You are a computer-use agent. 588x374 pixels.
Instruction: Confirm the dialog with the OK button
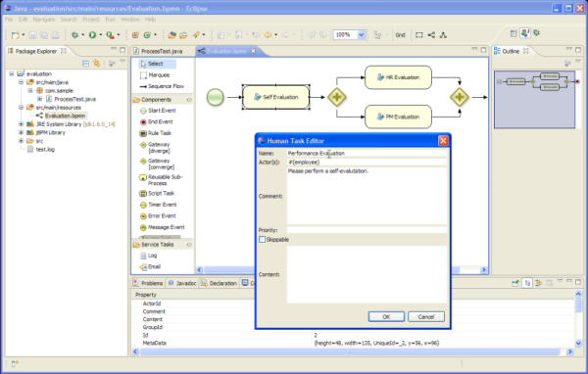click(x=386, y=316)
